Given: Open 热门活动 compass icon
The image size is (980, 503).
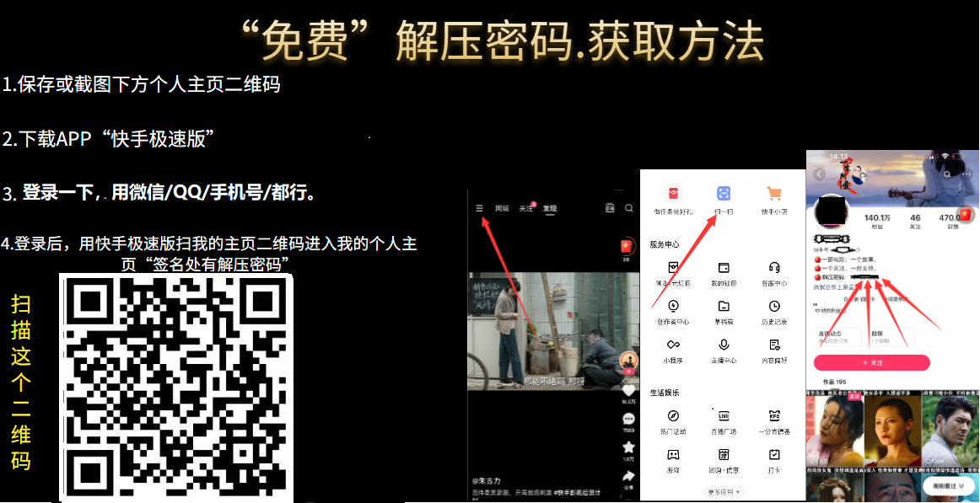Looking at the screenshot, I should point(673,415).
